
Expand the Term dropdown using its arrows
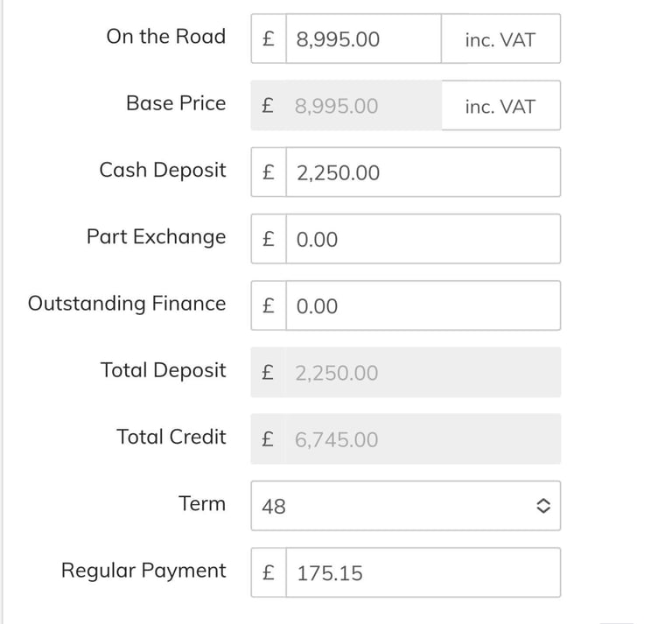pos(542,506)
